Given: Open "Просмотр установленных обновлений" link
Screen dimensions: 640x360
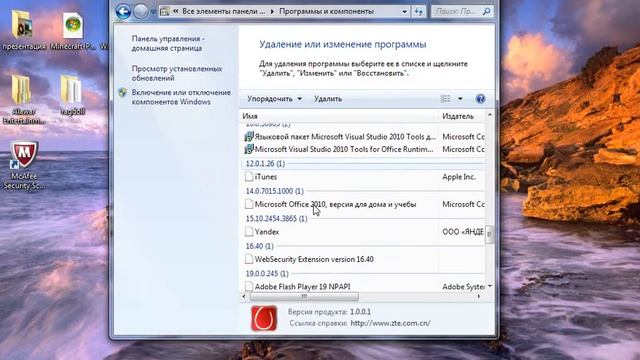Looking at the screenshot, I should click(x=177, y=73).
